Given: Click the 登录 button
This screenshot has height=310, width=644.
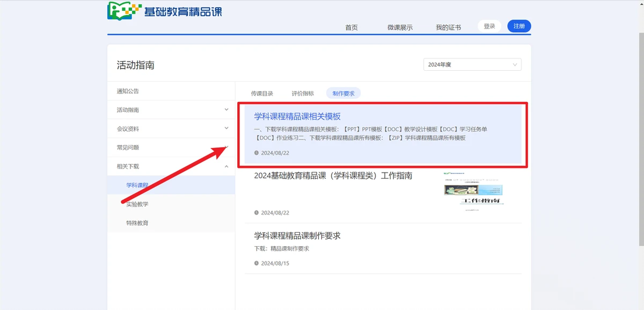Looking at the screenshot, I should click(x=489, y=26).
